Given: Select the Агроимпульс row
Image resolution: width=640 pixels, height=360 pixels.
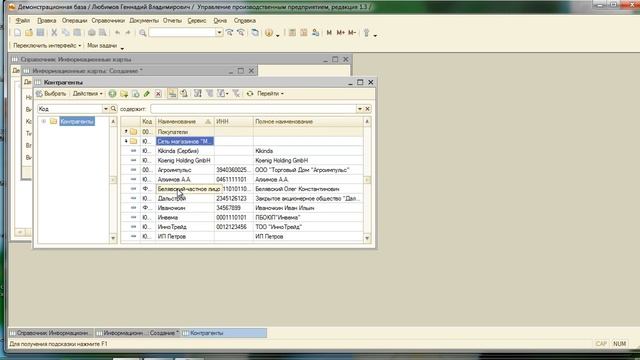Looking at the screenshot, I should [x=242, y=170].
